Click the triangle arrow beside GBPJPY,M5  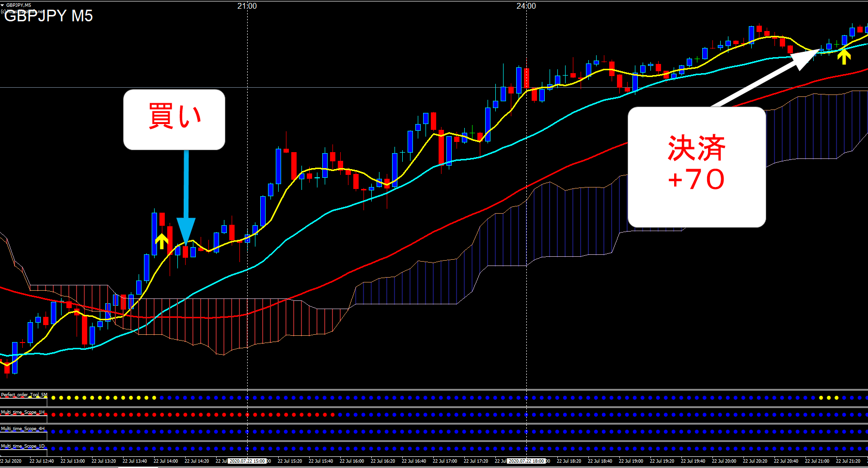pos(2,5)
